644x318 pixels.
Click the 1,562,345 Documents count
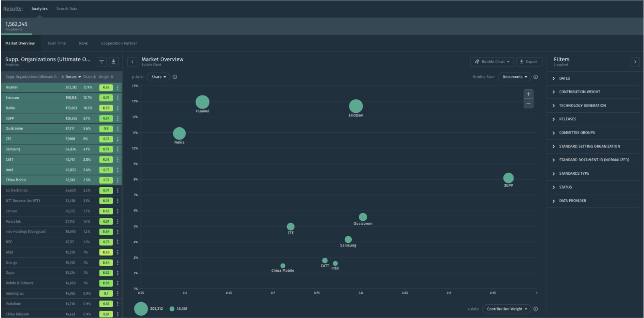(x=16, y=26)
